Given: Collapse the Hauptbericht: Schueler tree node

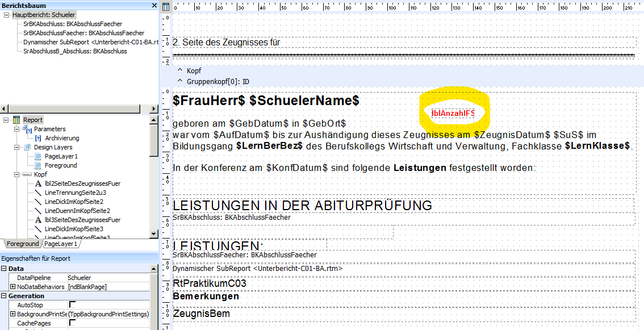Looking at the screenshot, I should coord(6,15).
